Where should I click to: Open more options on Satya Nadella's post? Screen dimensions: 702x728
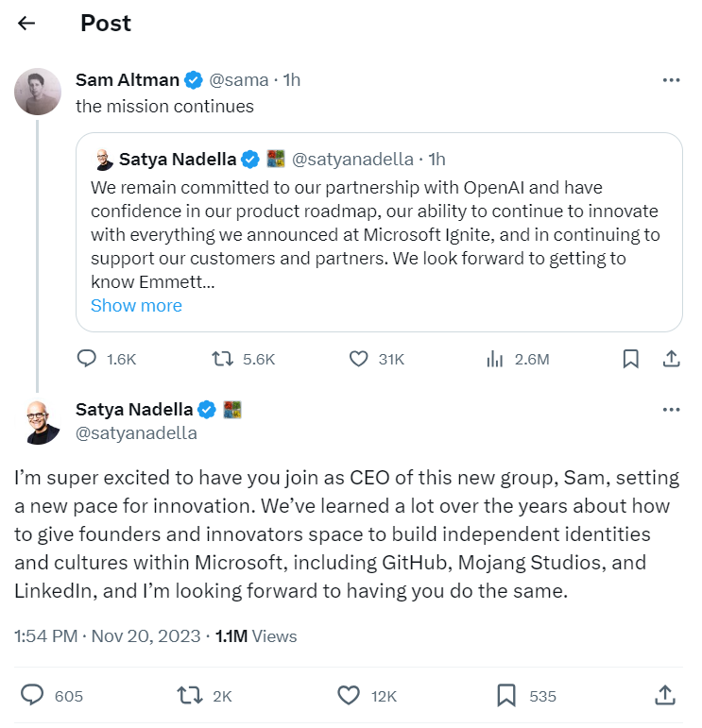671,410
